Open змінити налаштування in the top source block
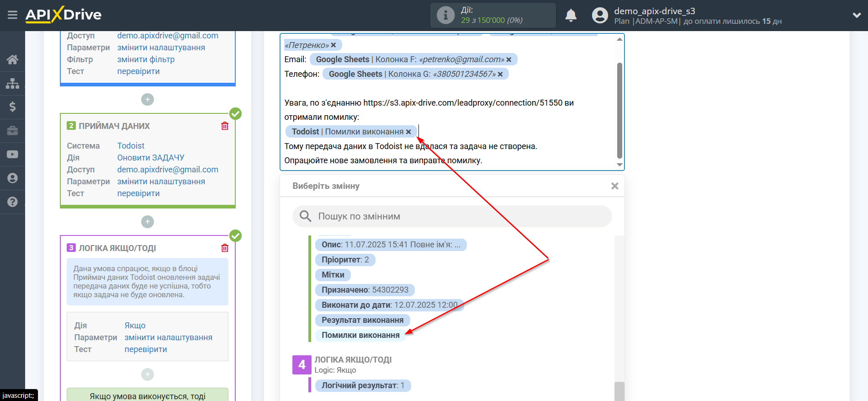This screenshot has height=401, width=868. [161, 48]
